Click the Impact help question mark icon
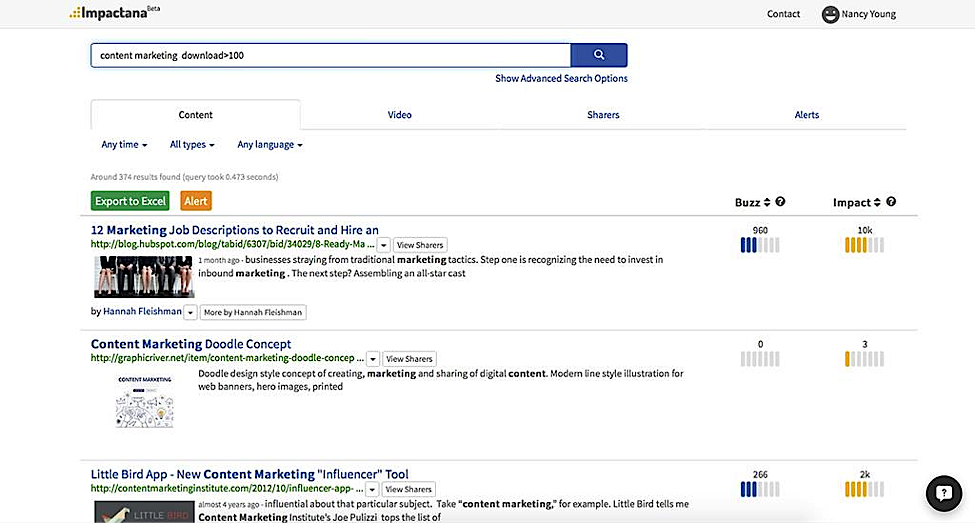Viewport: 975px width, 523px height. (x=890, y=201)
